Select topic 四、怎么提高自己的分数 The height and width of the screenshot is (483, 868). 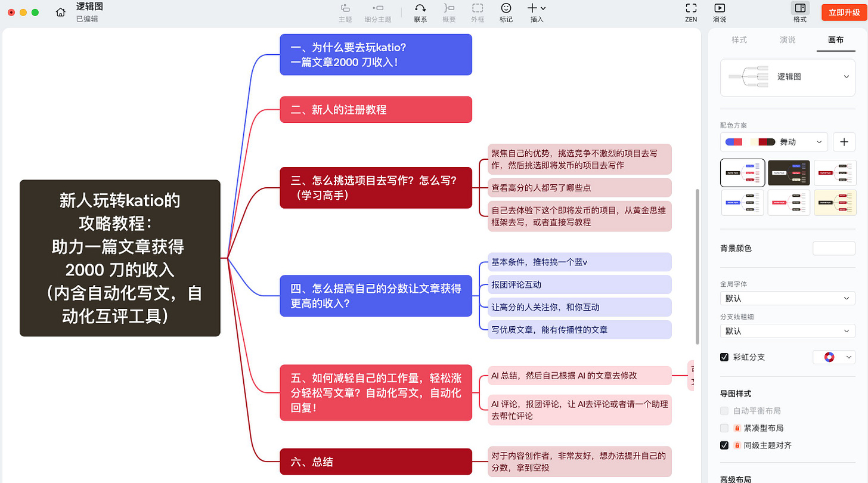point(376,296)
